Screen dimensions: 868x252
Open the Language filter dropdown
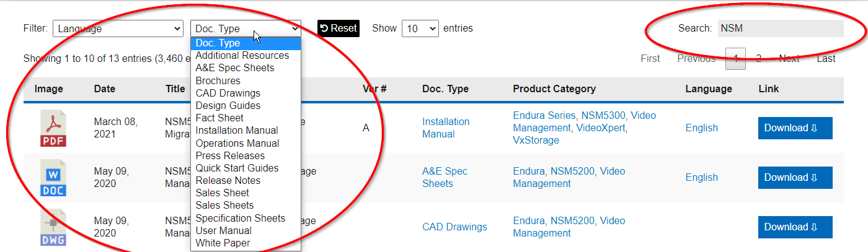[x=118, y=28]
